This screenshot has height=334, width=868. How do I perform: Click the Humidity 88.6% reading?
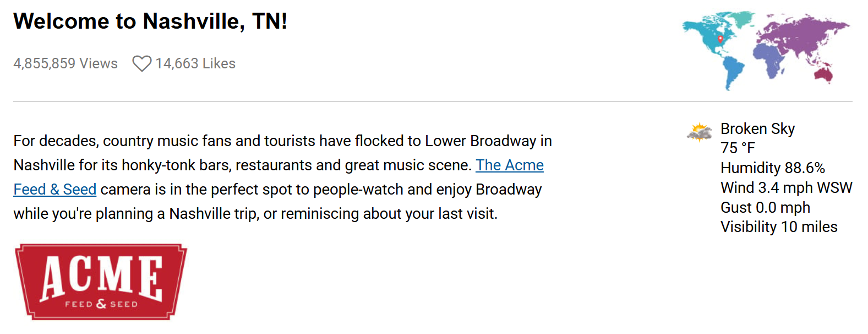(x=772, y=168)
